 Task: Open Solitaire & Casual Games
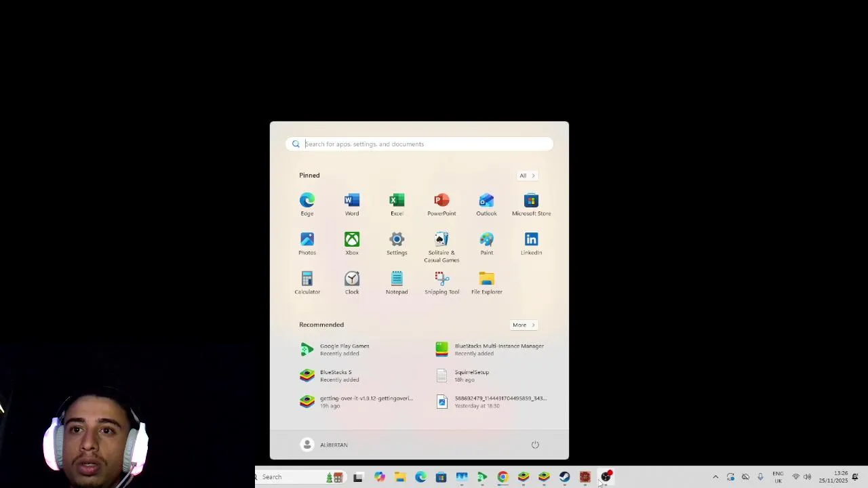441,247
